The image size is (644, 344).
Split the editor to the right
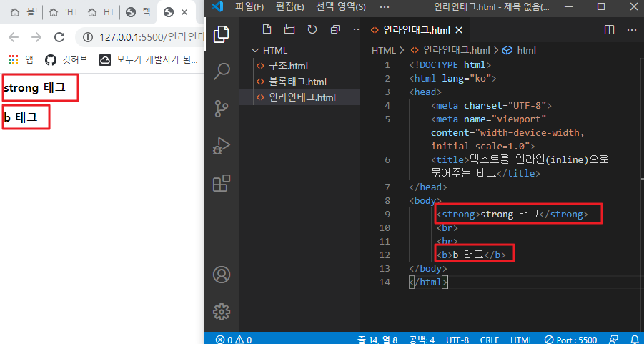[x=610, y=29]
